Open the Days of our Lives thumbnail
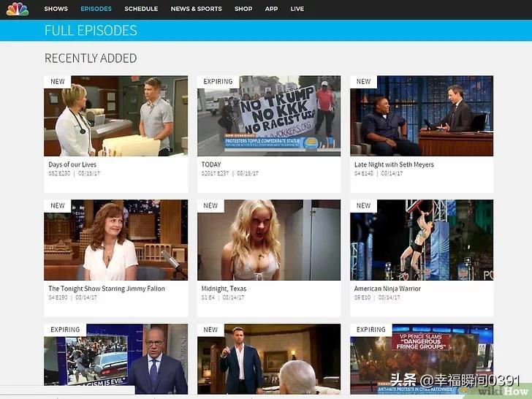Viewport: 532px width, 399px height. (x=115, y=116)
